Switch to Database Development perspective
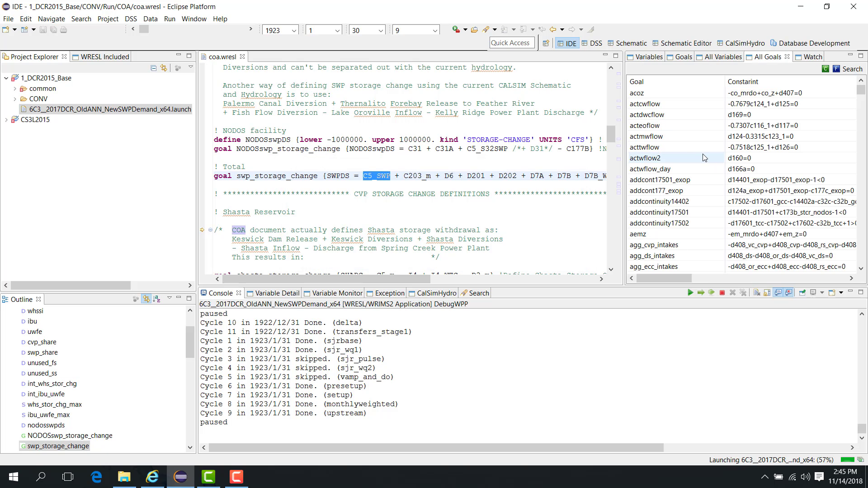 click(810, 43)
